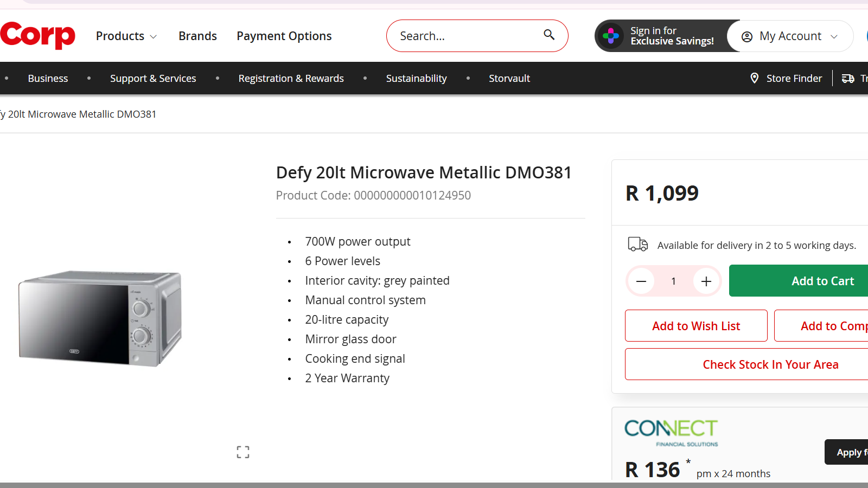Expand the Products dropdown menu
The height and width of the screenshot is (488, 868).
(x=126, y=36)
